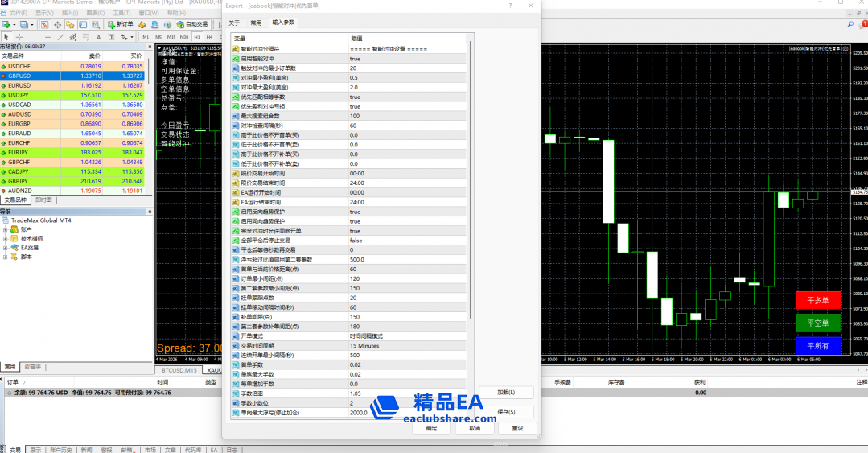Expand the EA交易 tree node
Viewport: 868px width, 453px height.
pos(6,248)
